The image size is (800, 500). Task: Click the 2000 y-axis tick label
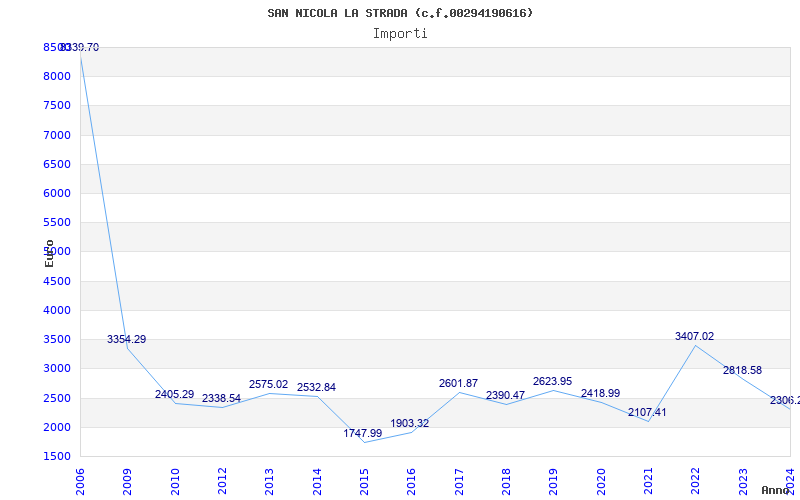coord(57,427)
